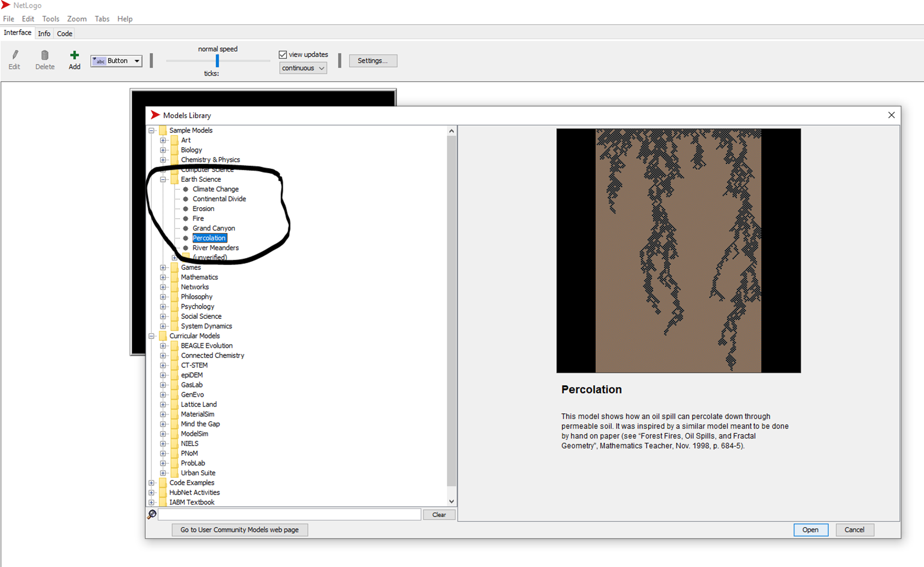Select the Connected Chemistry folder label

[213, 356]
